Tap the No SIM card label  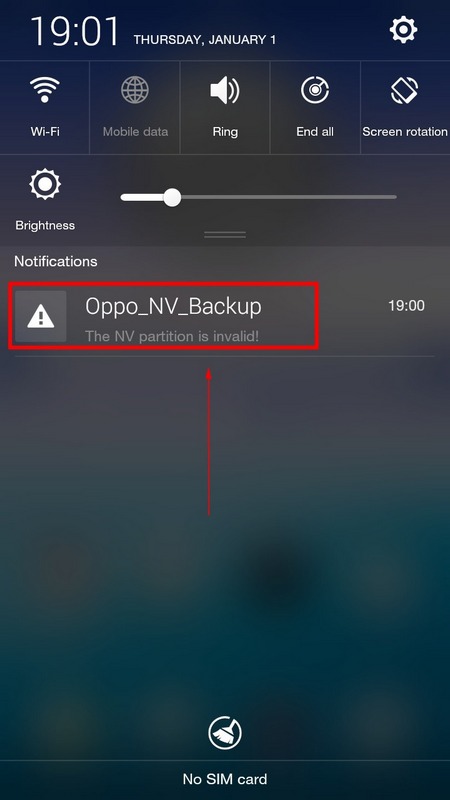coord(225,779)
